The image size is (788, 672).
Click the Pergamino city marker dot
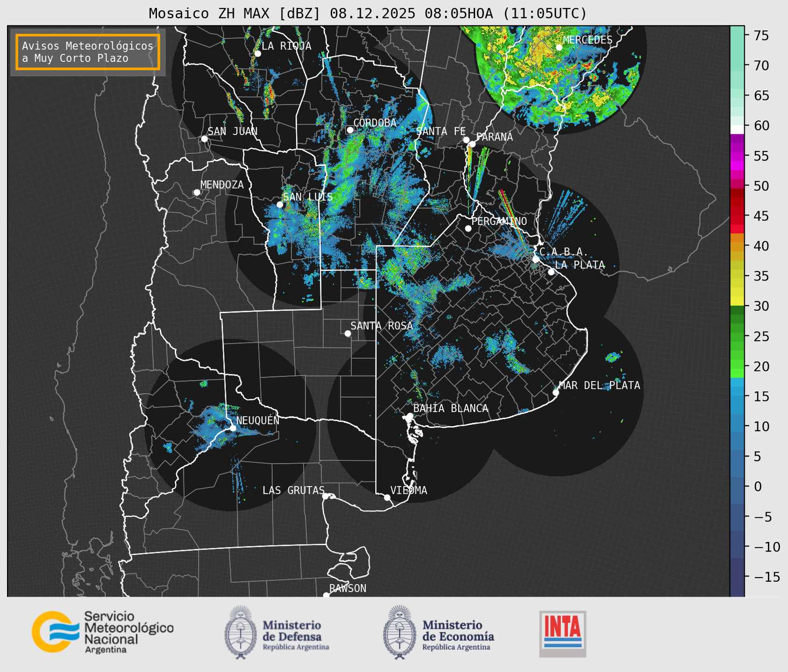click(468, 229)
